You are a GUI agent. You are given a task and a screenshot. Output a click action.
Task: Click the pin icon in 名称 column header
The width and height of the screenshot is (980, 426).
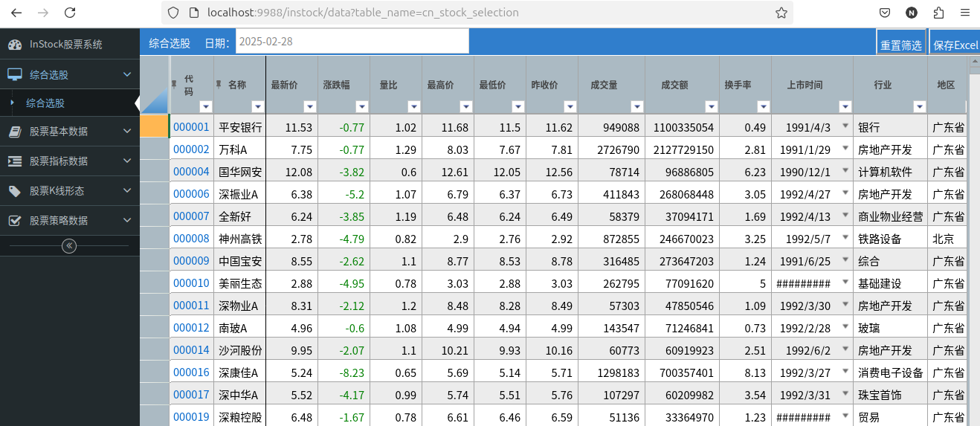pos(219,83)
